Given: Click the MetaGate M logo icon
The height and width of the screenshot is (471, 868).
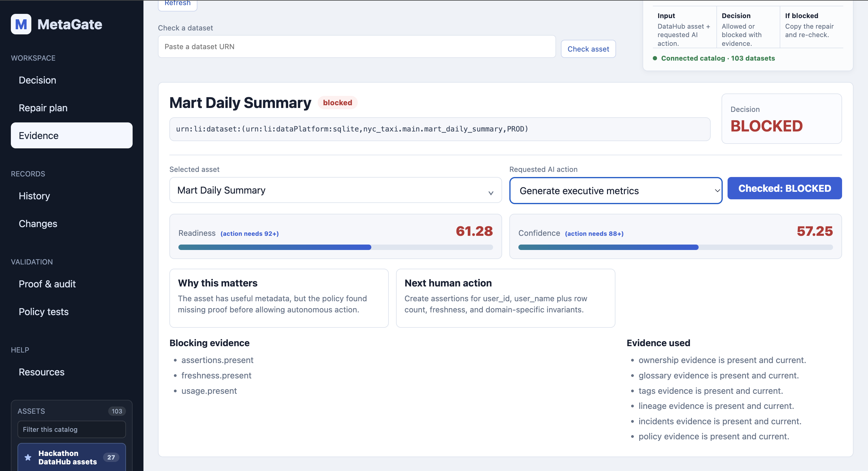Looking at the screenshot, I should [21, 24].
